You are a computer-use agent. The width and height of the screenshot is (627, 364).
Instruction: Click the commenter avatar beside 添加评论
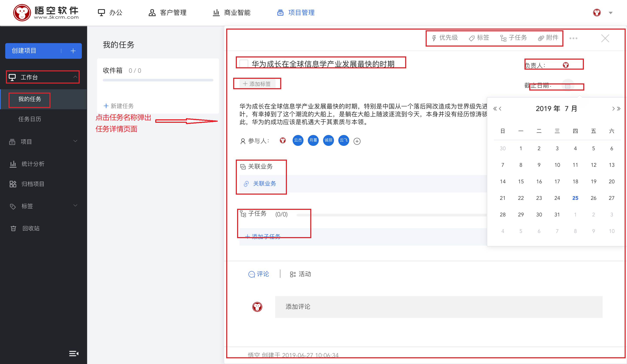[x=257, y=307]
